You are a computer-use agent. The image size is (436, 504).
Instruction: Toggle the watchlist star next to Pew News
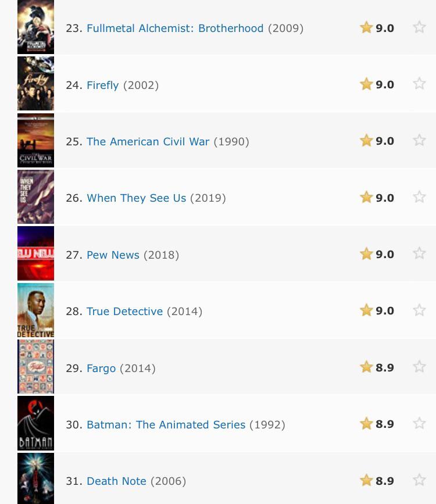[x=419, y=253]
